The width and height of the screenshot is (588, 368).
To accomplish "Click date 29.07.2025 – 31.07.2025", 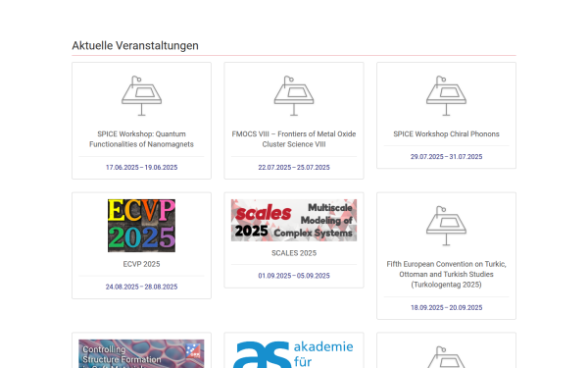I will click(x=446, y=157).
